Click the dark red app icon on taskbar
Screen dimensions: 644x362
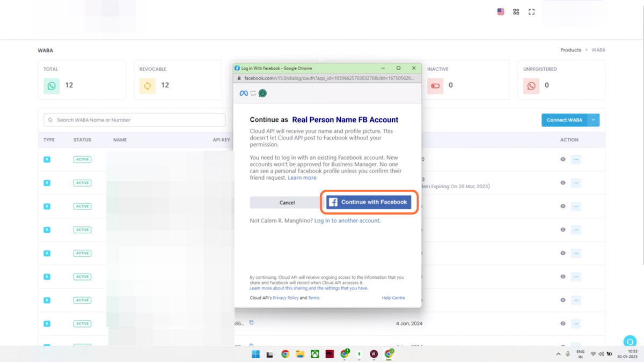330,354
